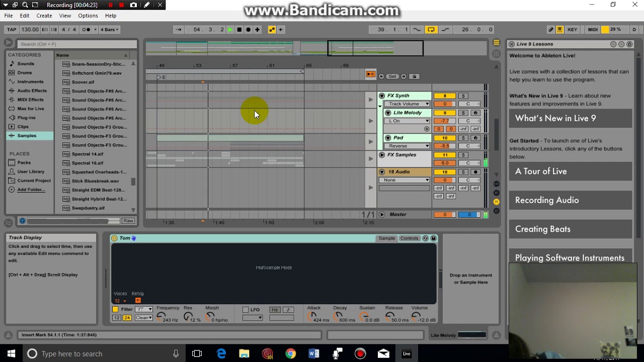Arm the 18 Audio track record button
The width and height of the screenshot is (644, 362).
[x=475, y=172]
